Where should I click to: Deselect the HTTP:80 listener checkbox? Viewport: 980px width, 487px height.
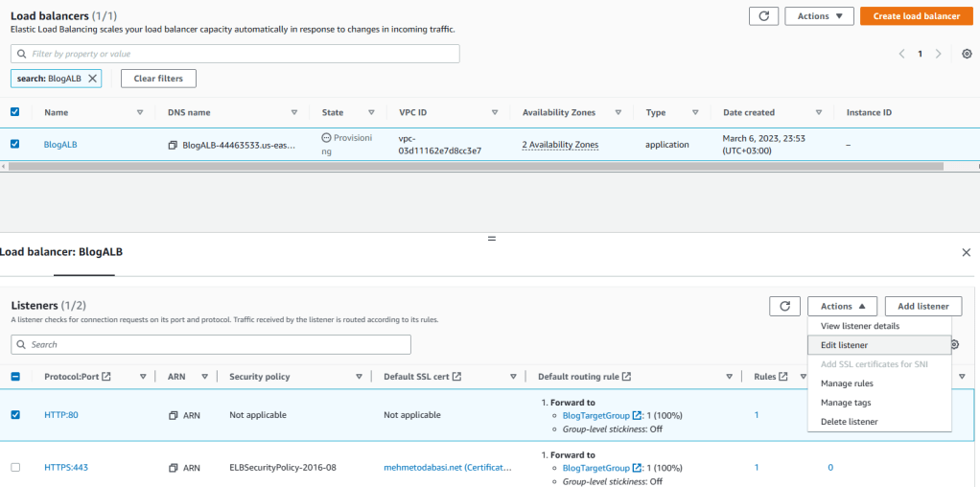click(x=14, y=415)
